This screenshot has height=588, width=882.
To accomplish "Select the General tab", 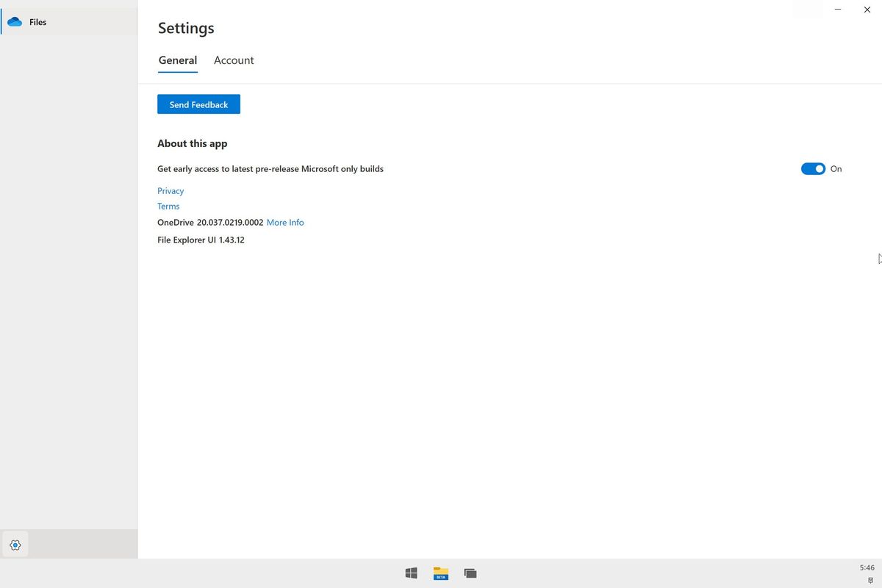I will pyautogui.click(x=177, y=60).
